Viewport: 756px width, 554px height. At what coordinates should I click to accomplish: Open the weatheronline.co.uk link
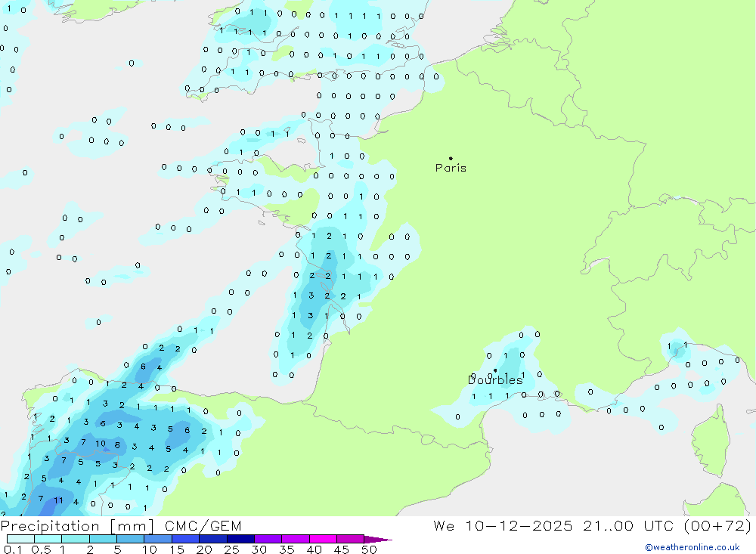coord(692,547)
